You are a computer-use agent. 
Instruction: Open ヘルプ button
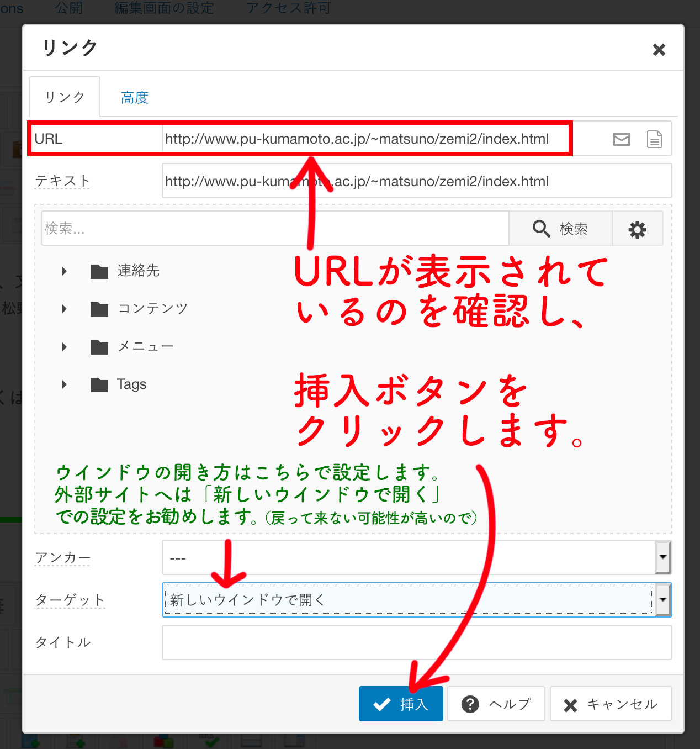click(496, 704)
